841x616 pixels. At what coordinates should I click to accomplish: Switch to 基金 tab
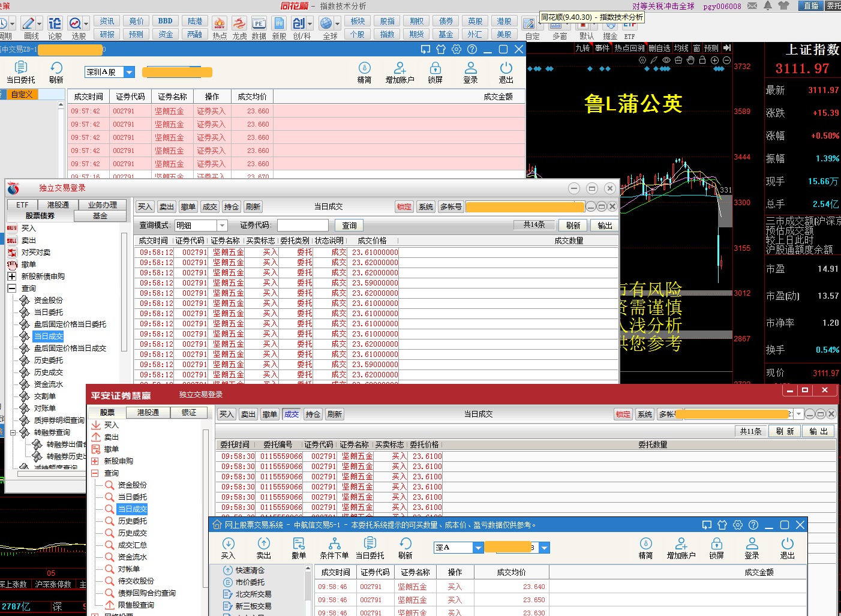[100, 216]
